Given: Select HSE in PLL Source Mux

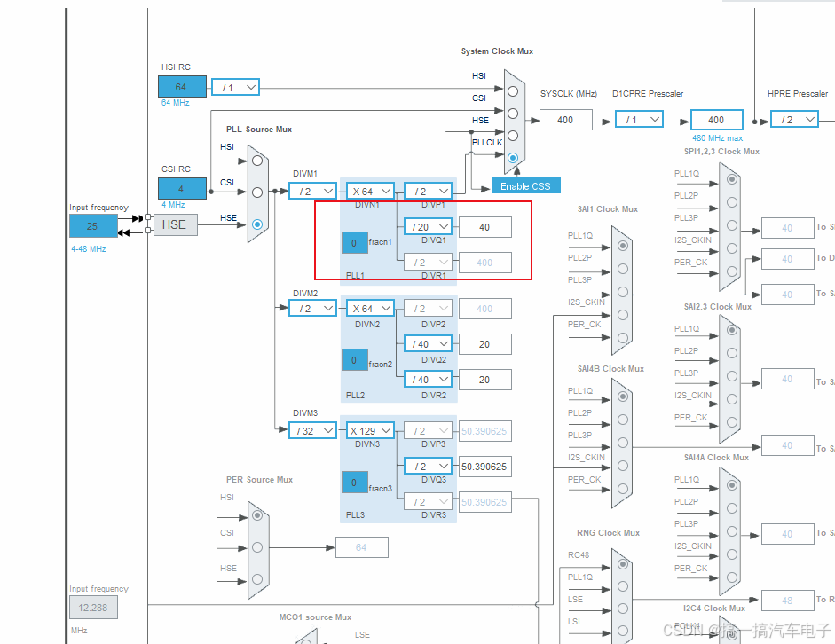Looking at the screenshot, I should click(x=257, y=224).
